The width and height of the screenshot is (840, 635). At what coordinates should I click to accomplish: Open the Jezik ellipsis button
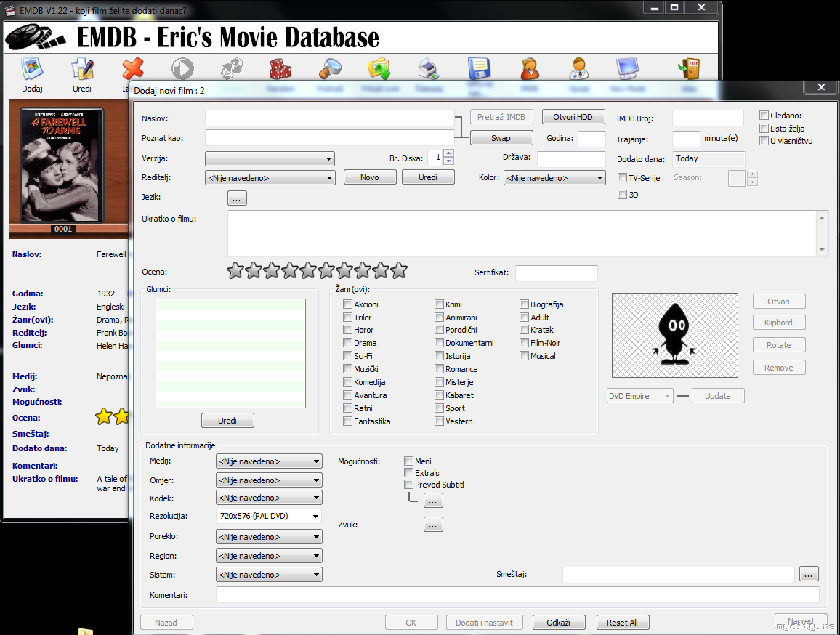[237, 198]
